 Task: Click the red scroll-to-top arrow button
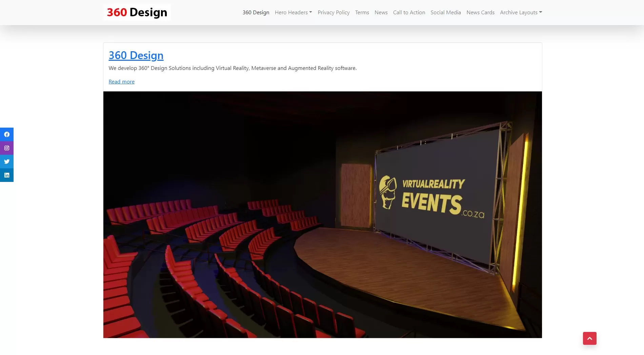590,338
